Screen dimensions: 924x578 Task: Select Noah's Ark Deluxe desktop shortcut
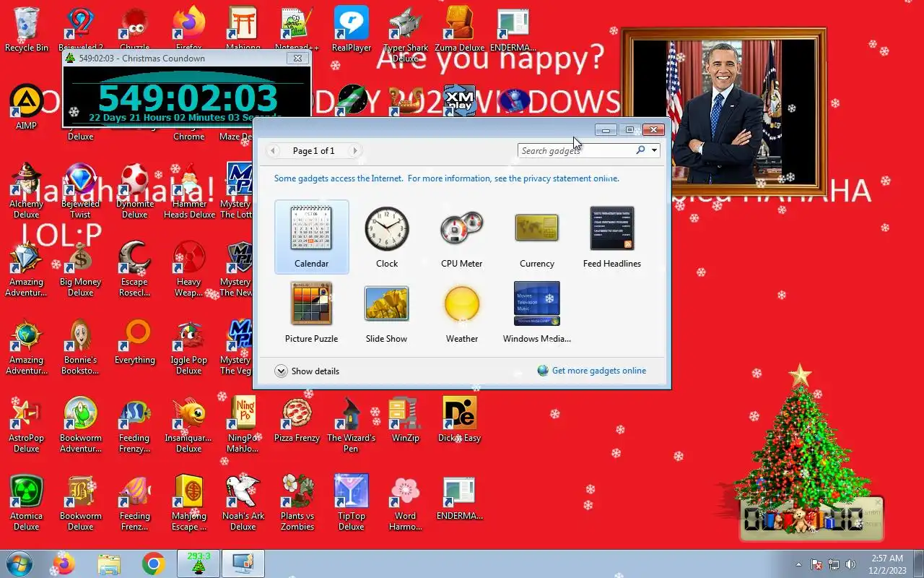[x=243, y=502]
